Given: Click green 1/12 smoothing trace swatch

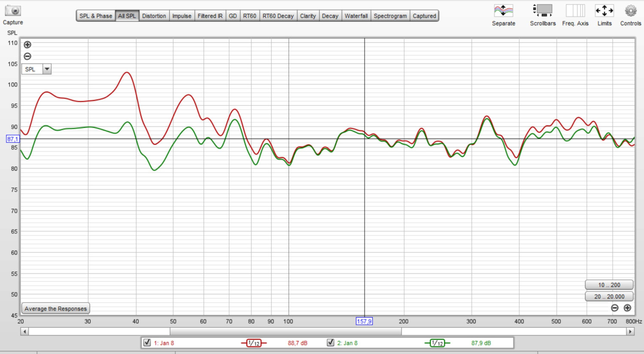Looking at the screenshot, I should pyautogui.click(x=437, y=343).
